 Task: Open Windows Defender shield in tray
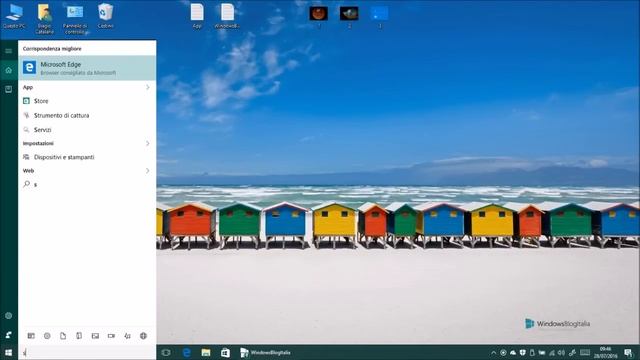[523, 353]
